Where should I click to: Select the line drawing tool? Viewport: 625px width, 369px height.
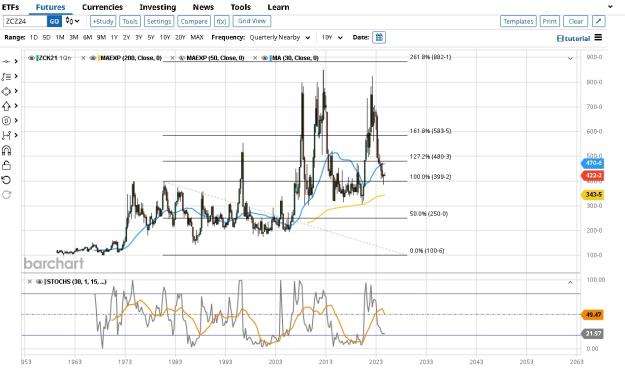[6, 61]
